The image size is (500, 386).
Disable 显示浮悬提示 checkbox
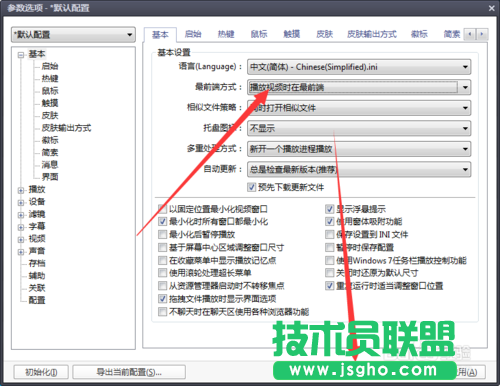click(x=329, y=209)
